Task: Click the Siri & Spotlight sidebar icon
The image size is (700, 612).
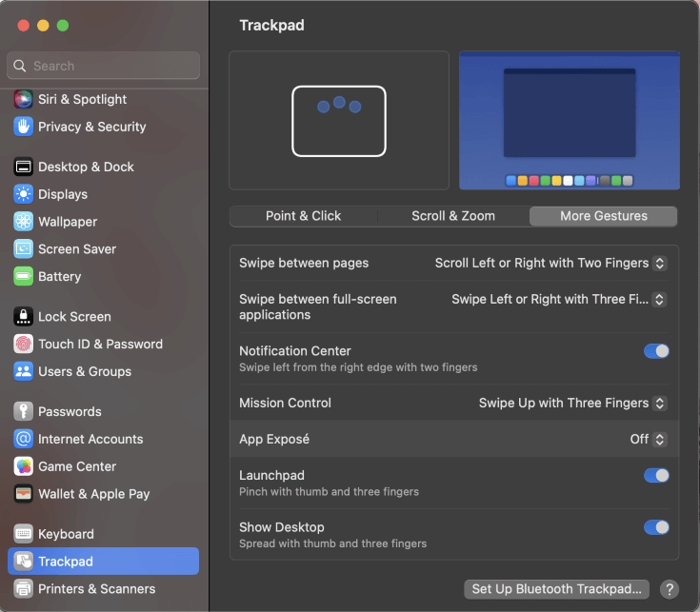Action: pyautogui.click(x=24, y=99)
